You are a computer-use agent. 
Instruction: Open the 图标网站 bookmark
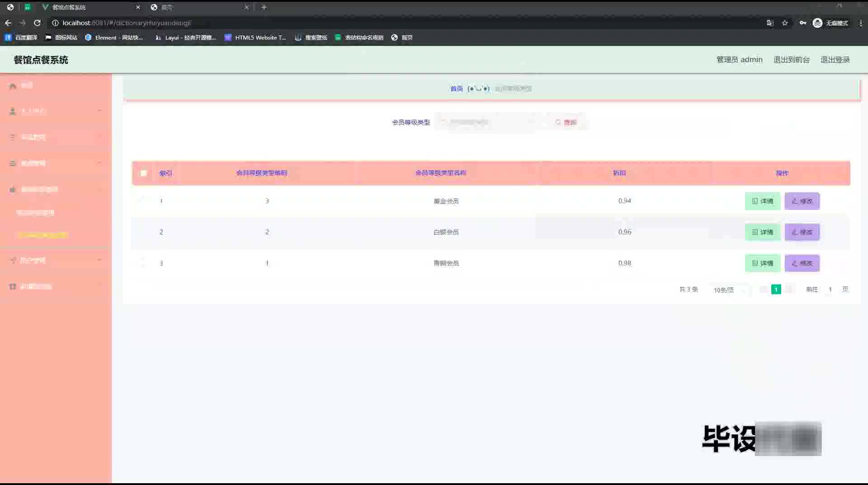click(61, 38)
